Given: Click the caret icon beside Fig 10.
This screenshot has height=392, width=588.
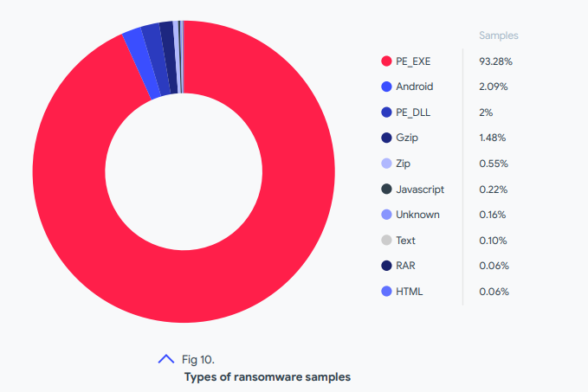Looking at the screenshot, I should 166,359.
